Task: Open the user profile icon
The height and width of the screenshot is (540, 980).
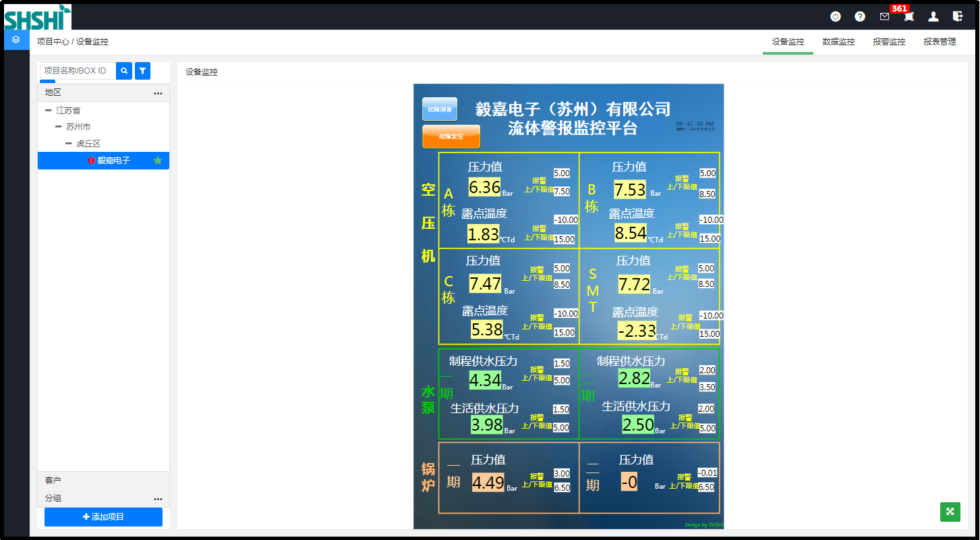Action: [933, 16]
